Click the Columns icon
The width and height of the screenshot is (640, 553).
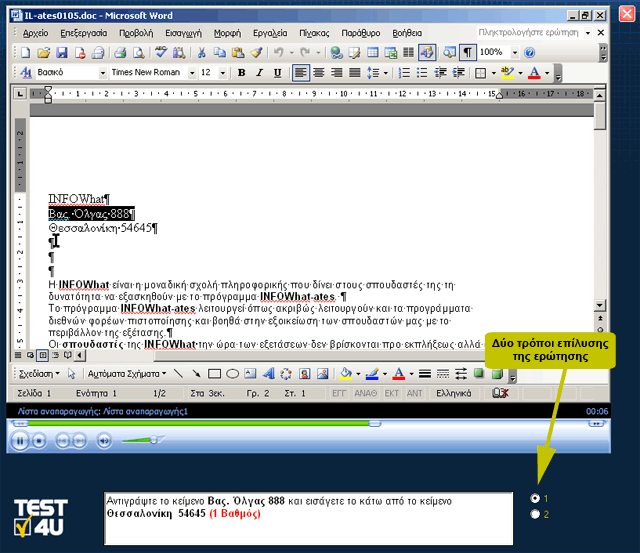point(408,53)
